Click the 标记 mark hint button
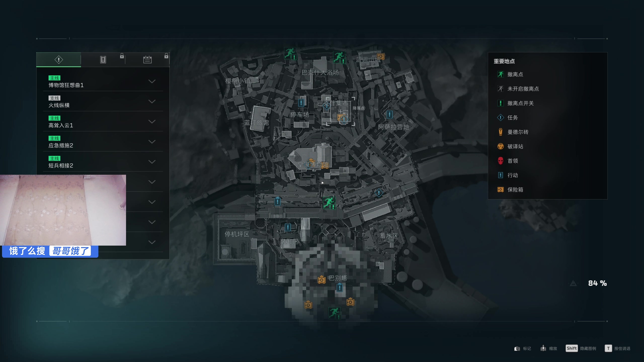The height and width of the screenshot is (362, 644). click(522, 348)
